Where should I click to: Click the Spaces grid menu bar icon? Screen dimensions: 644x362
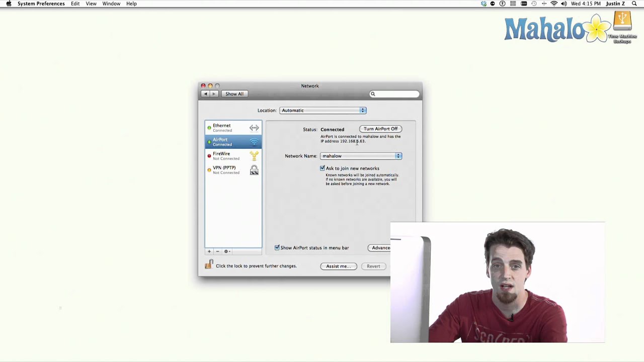pos(513,4)
